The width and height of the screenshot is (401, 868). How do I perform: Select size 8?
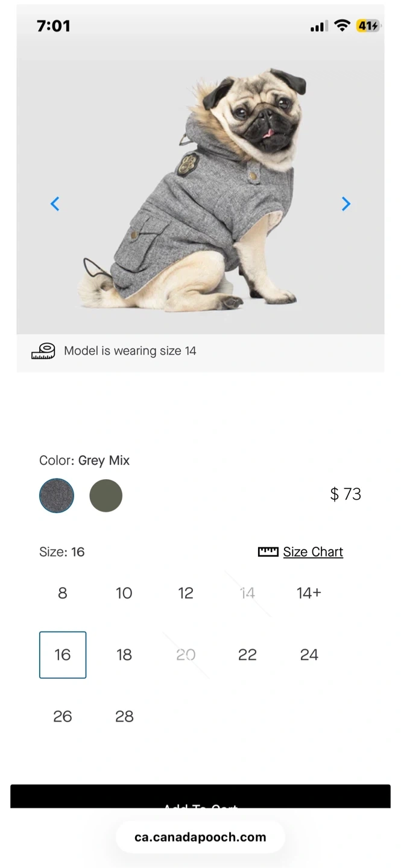[x=63, y=593]
